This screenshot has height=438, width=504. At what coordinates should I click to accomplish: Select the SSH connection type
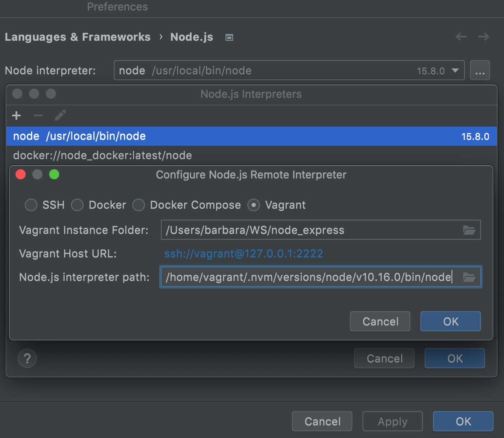[x=31, y=205]
